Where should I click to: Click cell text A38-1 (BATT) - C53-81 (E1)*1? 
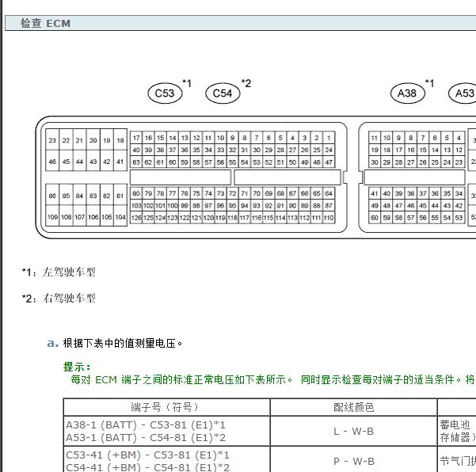point(146,425)
